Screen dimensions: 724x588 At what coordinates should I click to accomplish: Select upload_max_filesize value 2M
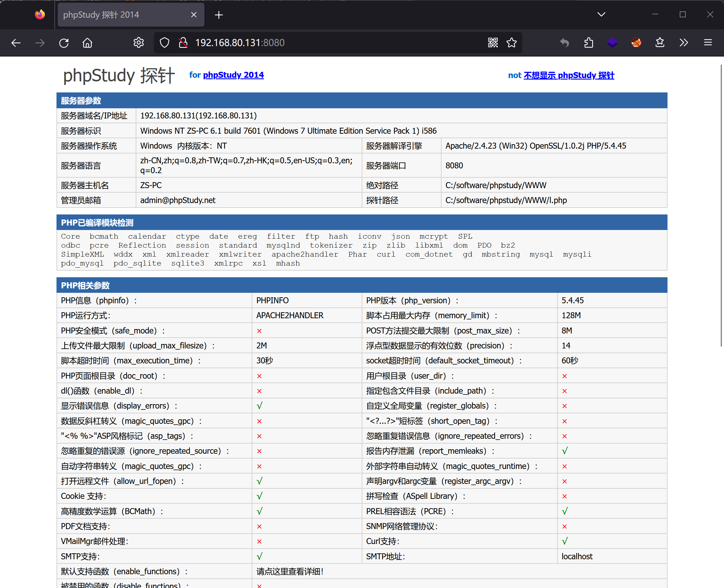point(262,345)
